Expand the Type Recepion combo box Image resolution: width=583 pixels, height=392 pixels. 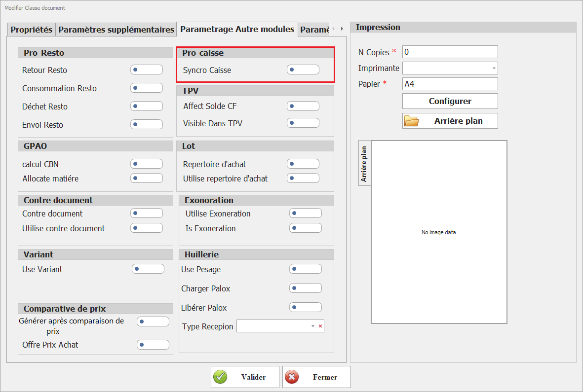[x=312, y=326]
